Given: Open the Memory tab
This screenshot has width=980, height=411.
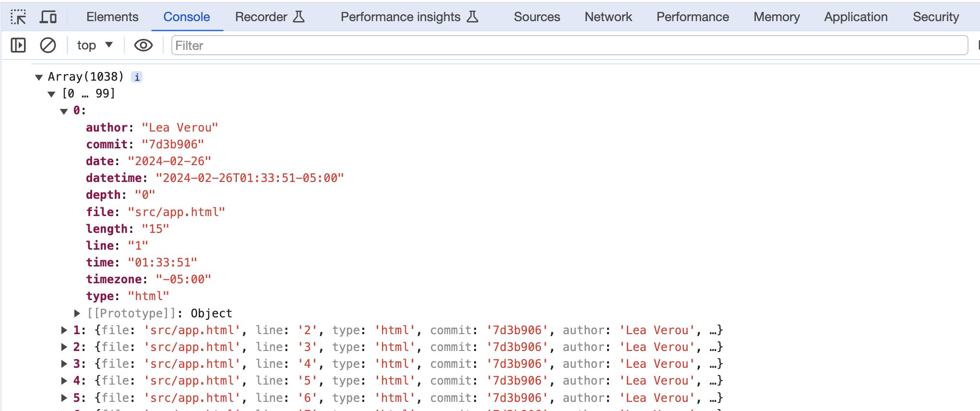Looking at the screenshot, I should pyautogui.click(x=777, y=17).
